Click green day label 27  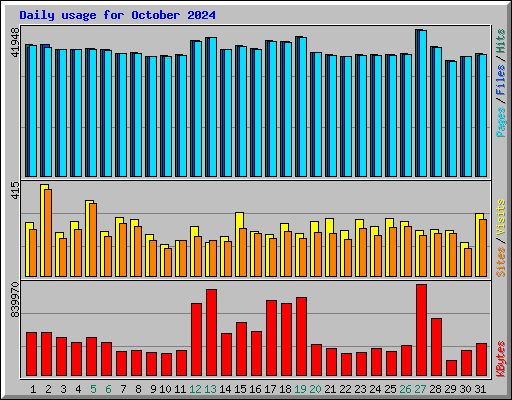(x=420, y=389)
